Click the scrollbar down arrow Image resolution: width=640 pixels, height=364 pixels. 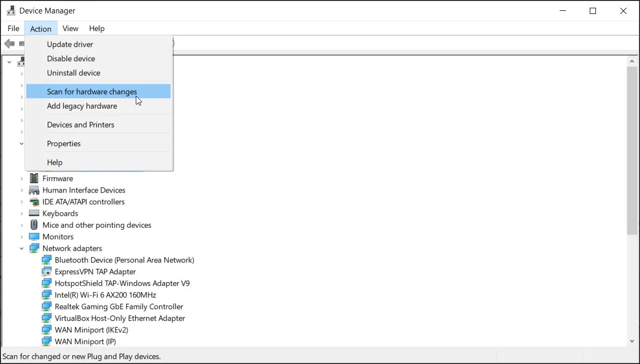coord(632,341)
